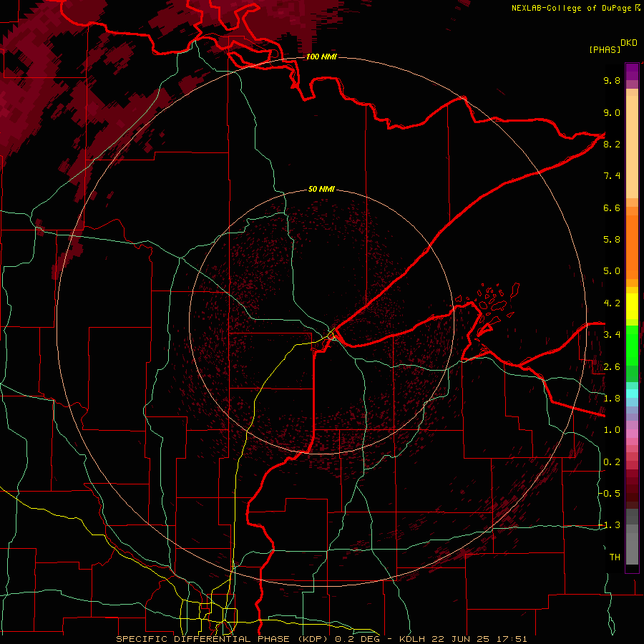644x644 pixels.
Task: Click the KDLH station identifier
Action: pyautogui.click(x=412, y=639)
